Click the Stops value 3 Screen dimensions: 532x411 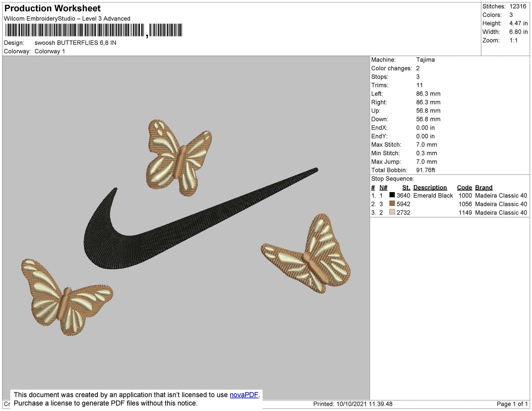(x=418, y=77)
